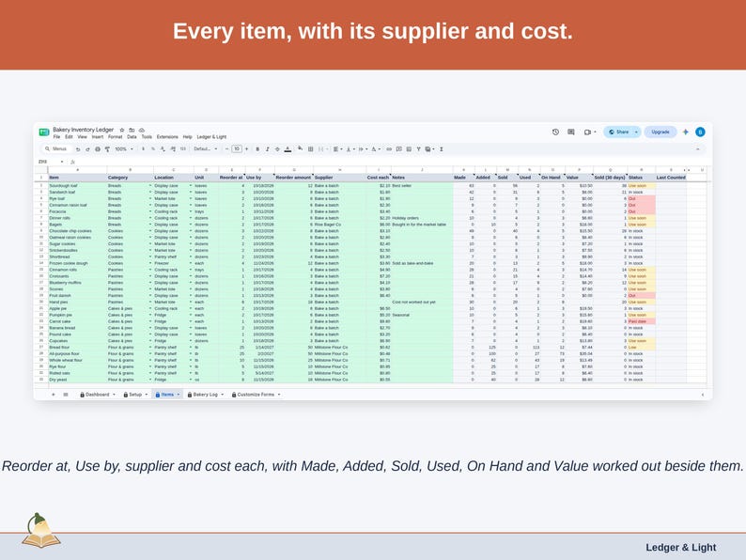This screenshot has height=560, width=746.
Task: Click the font size field showing 10
Action: point(237,148)
